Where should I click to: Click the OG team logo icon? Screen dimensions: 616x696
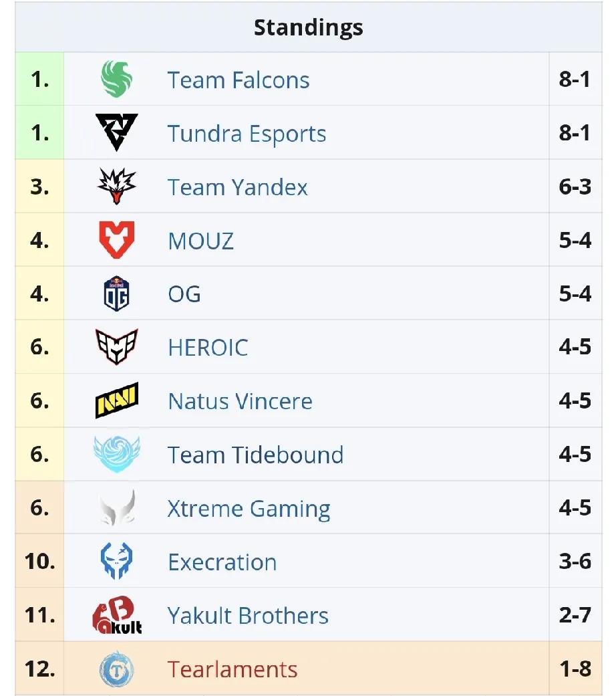[117, 294]
